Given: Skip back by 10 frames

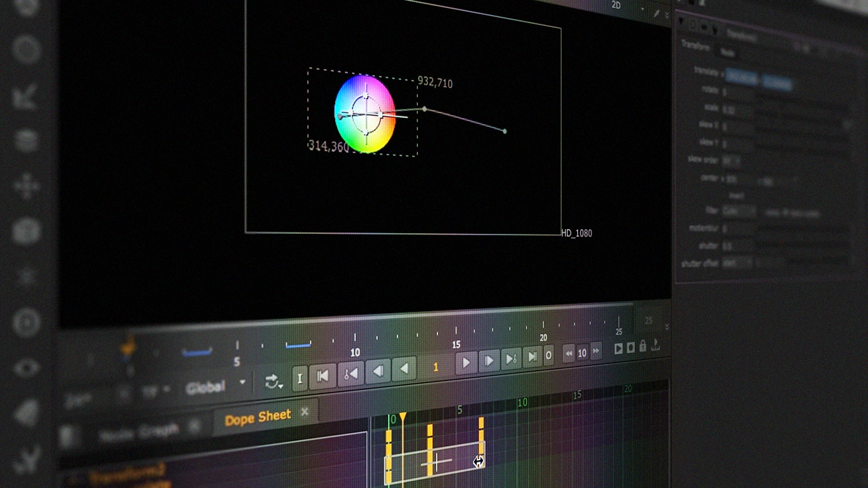Looking at the screenshot, I should (568, 353).
